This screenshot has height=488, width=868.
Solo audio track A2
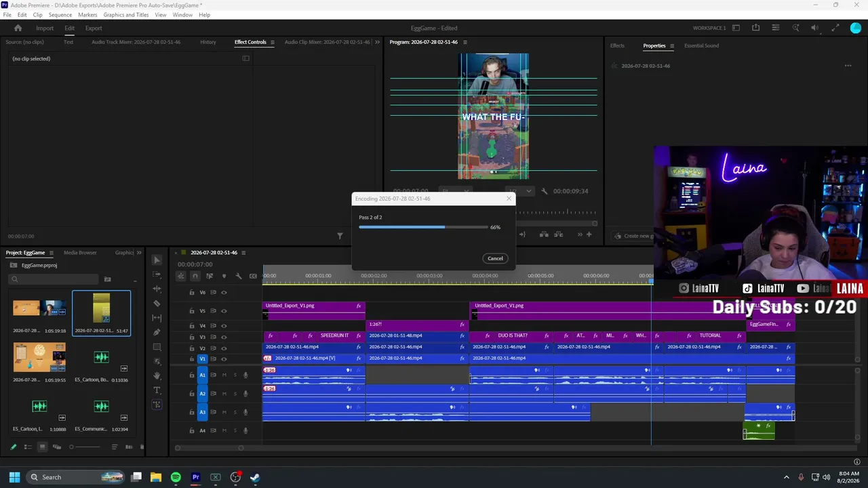pos(235,394)
